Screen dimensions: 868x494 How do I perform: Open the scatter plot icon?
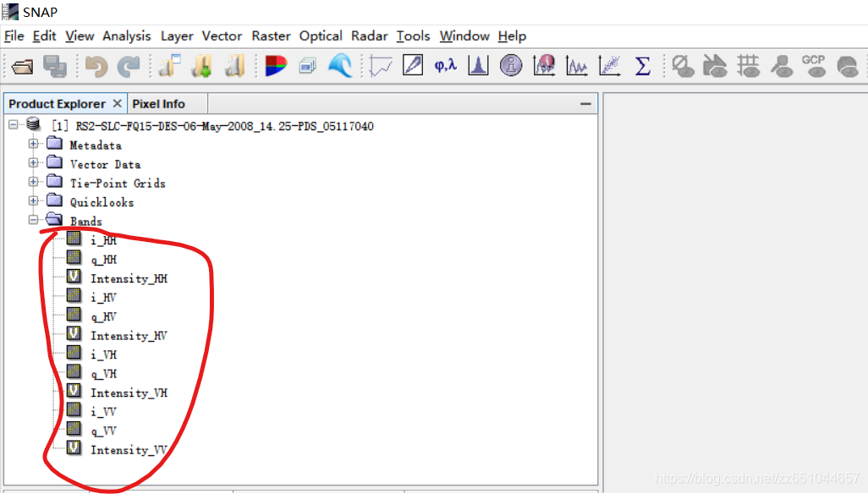pos(609,66)
